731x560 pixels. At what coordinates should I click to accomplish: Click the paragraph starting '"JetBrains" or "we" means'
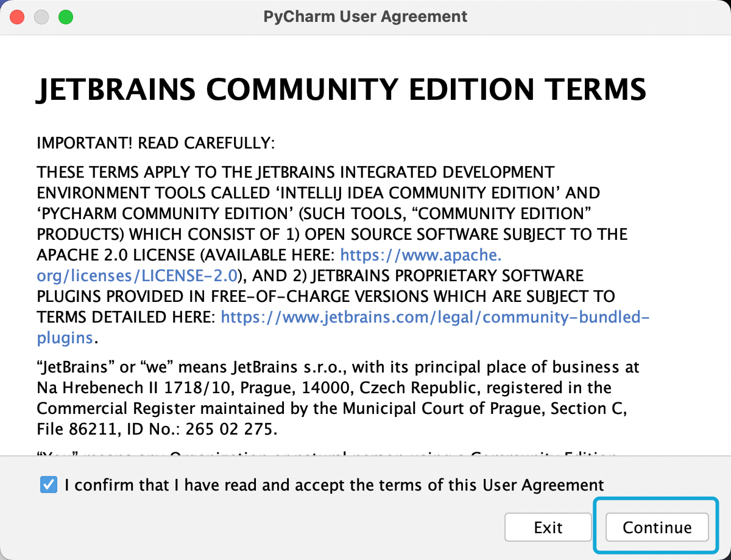pyautogui.click(x=338, y=398)
